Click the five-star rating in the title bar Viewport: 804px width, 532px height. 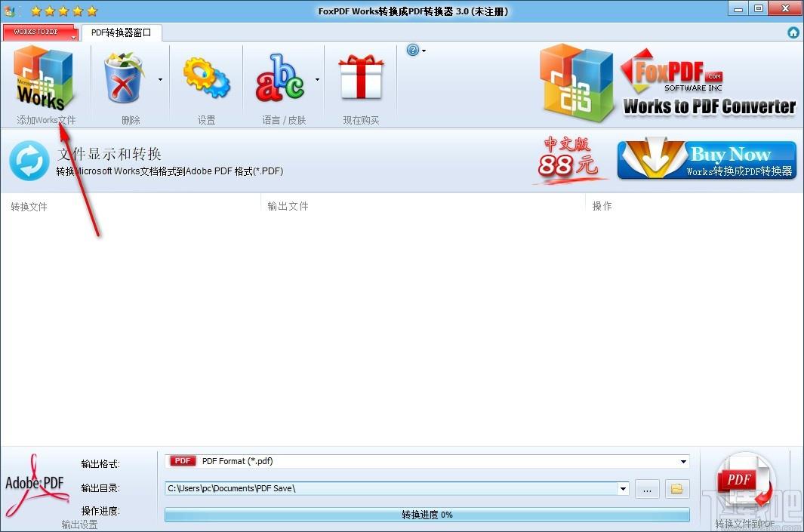click(x=63, y=11)
